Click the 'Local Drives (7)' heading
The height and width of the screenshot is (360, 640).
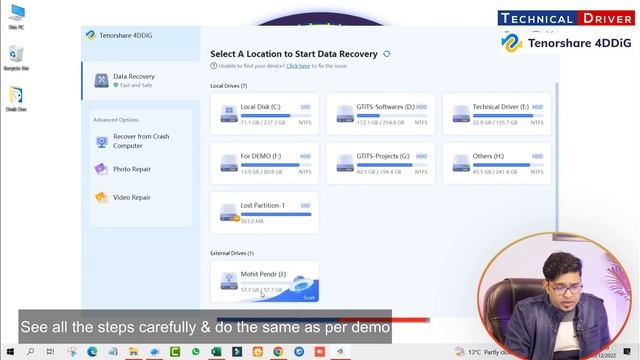(x=229, y=86)
